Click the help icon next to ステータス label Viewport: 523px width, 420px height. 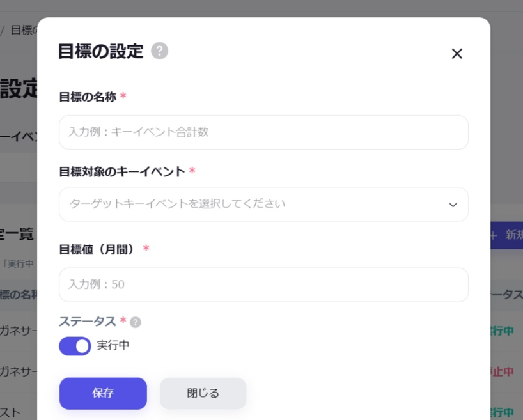pyautogui.click(x=136, y=322)
